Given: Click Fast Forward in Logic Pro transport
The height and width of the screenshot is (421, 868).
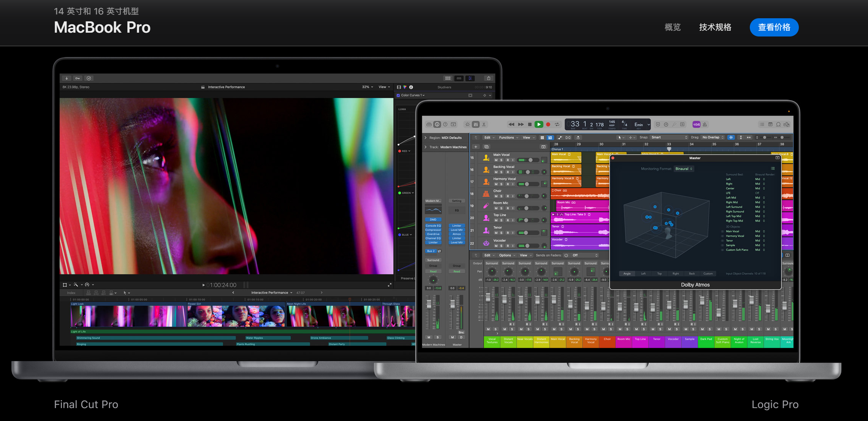Looking at the screenshot, I should click(x=521, y=125).
